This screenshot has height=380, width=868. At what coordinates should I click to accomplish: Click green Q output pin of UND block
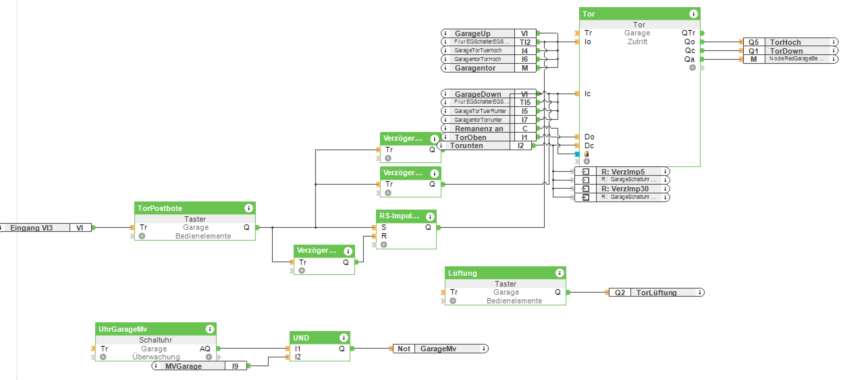click(x=352, y=349)
